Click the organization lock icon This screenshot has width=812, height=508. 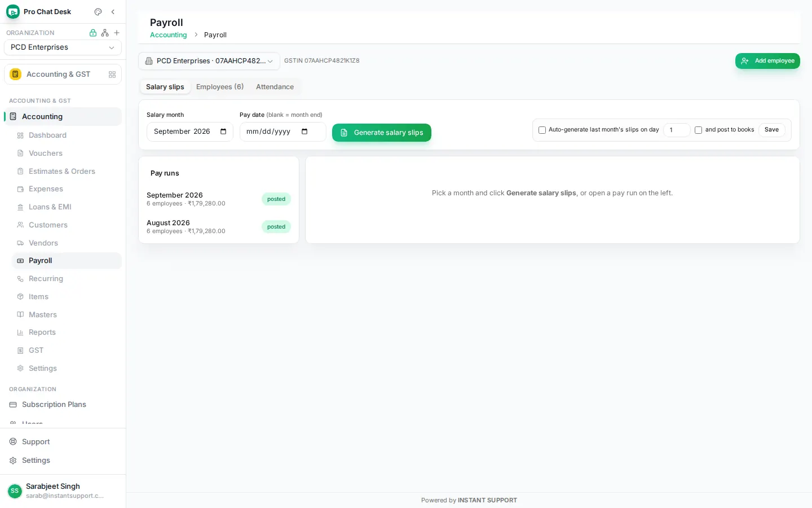point(93,33)
